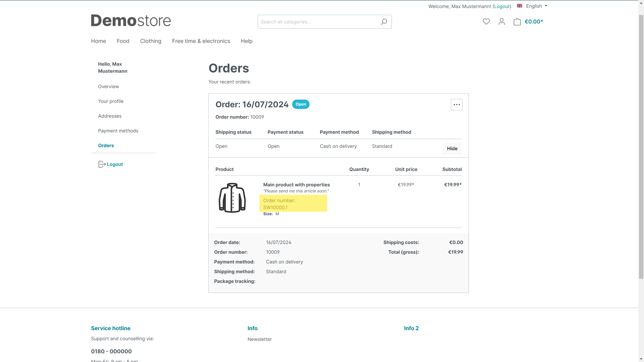Image resolution: width=644 pixels, height=362 pixels.
Task: Hide the order details section
Action: 452,148
